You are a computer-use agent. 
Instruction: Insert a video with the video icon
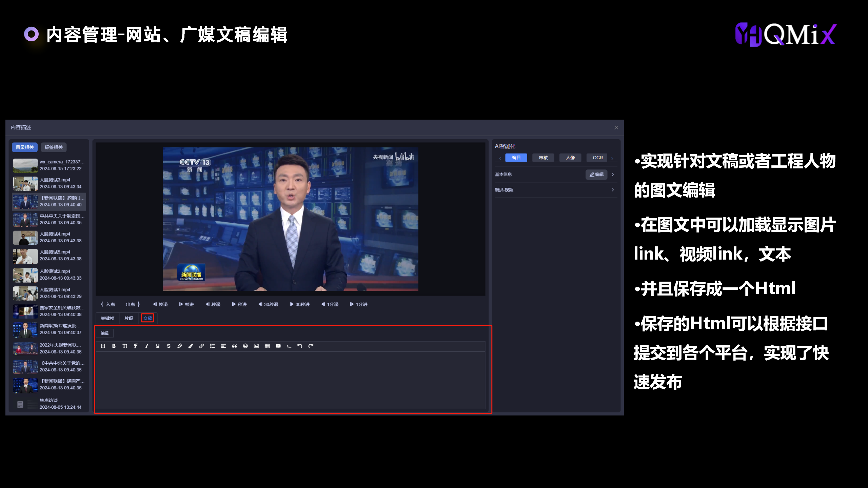coord(278,346)
